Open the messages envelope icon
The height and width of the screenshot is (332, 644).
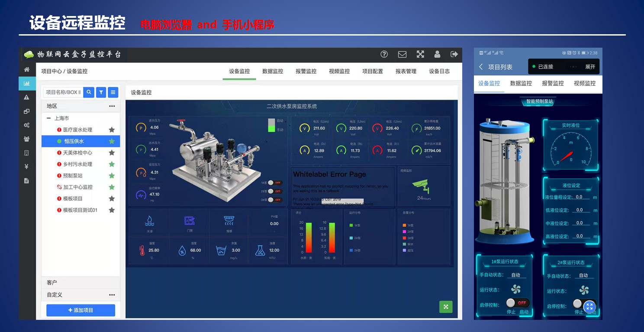point(402,54)
